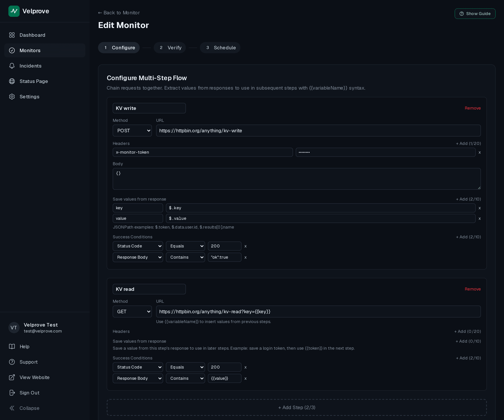Delete the key saved-value row

coord(479,208)
